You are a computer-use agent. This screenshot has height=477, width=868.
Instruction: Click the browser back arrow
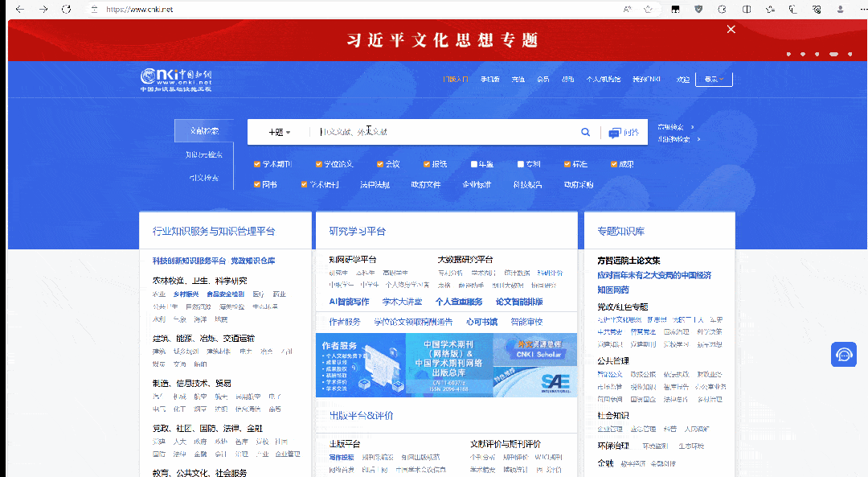(19, 9)
